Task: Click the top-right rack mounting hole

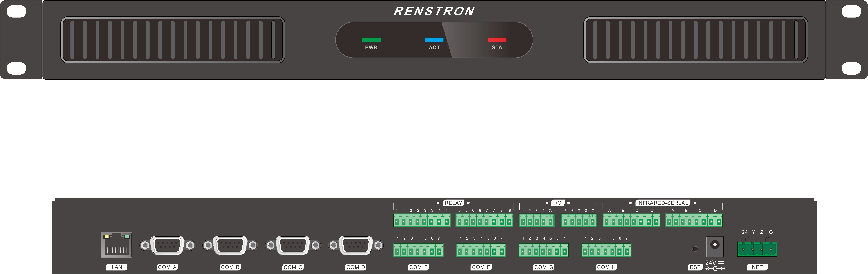Action: click(x=851, y=11)
